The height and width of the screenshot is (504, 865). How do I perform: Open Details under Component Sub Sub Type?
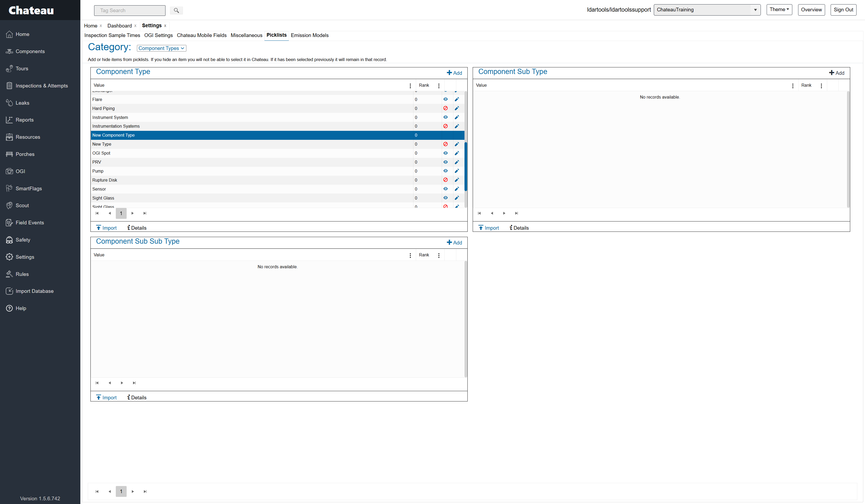(137, 397)
